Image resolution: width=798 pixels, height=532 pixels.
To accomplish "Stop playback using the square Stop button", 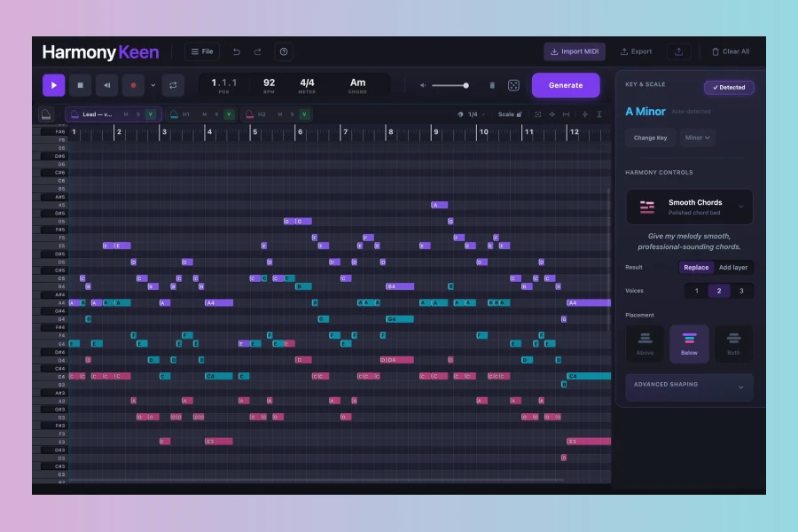I will [80, 85].
